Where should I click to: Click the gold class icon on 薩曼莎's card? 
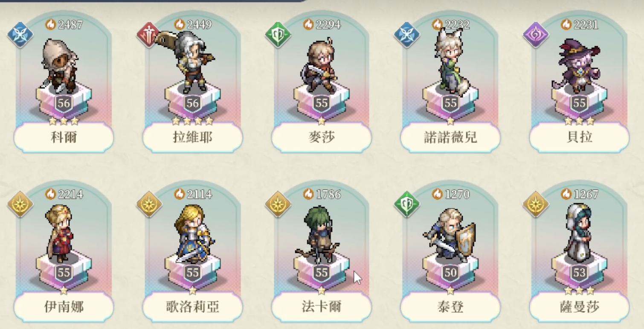536,204
